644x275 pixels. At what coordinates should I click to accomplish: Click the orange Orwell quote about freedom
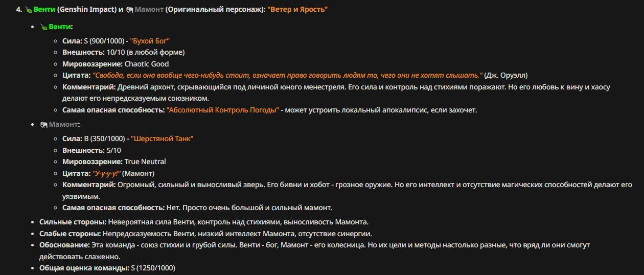[x=287, y=75]
